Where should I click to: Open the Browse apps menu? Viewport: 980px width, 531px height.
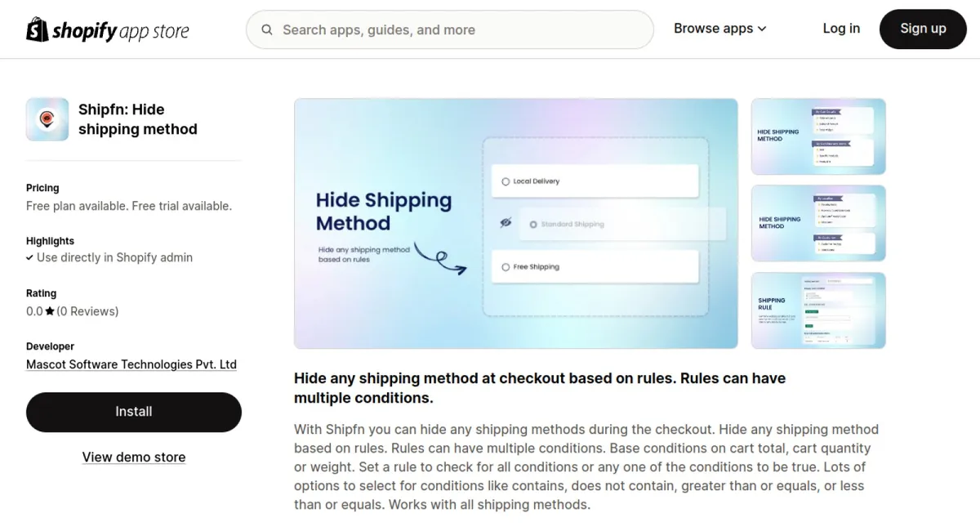point(714,28)
